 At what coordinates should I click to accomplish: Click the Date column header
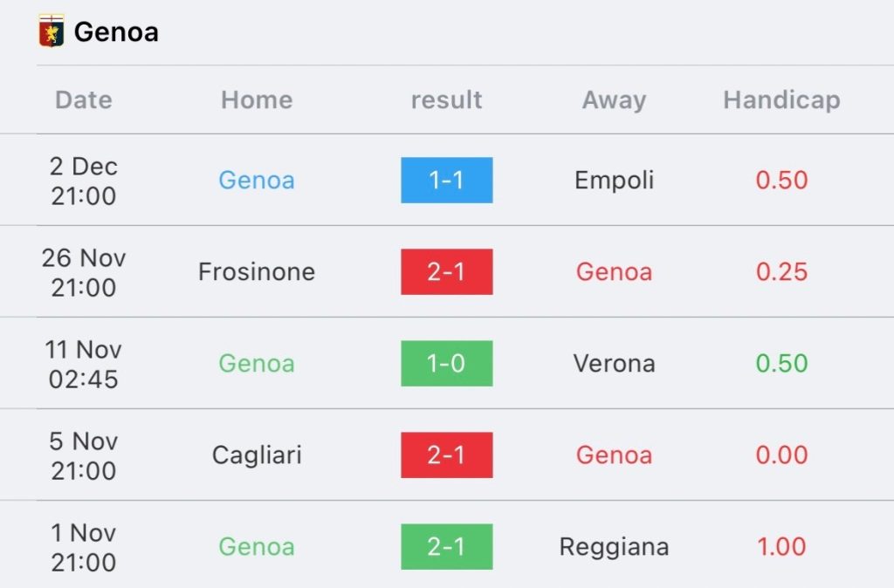tap(84, 99)
